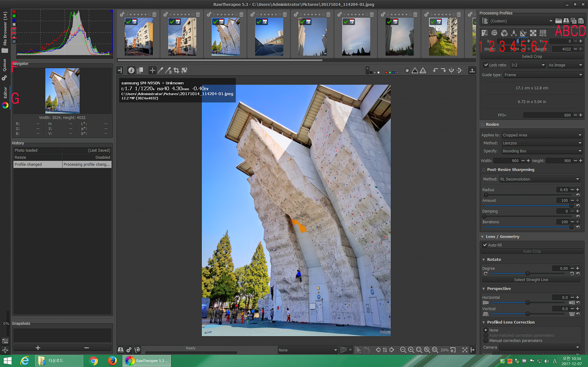The image size is (588, 367).
Task: Select the Resize history entry
Action: tap(62, 157)
